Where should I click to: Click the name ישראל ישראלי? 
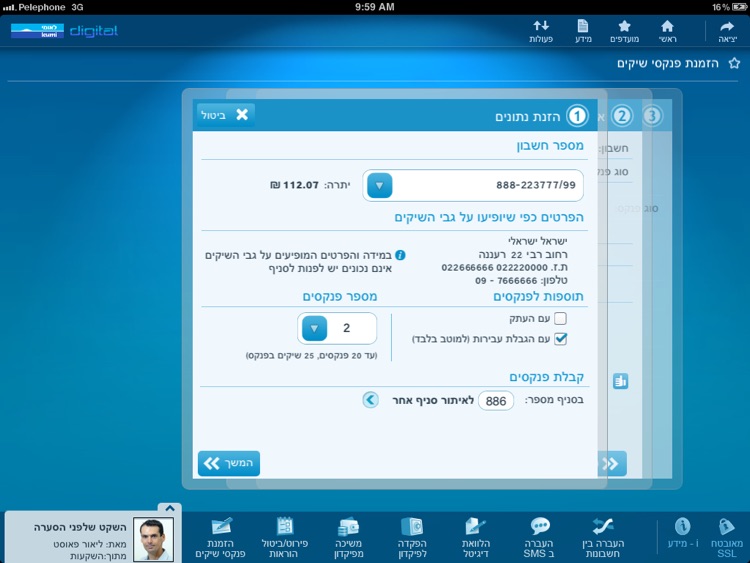(x=538, y=241)
